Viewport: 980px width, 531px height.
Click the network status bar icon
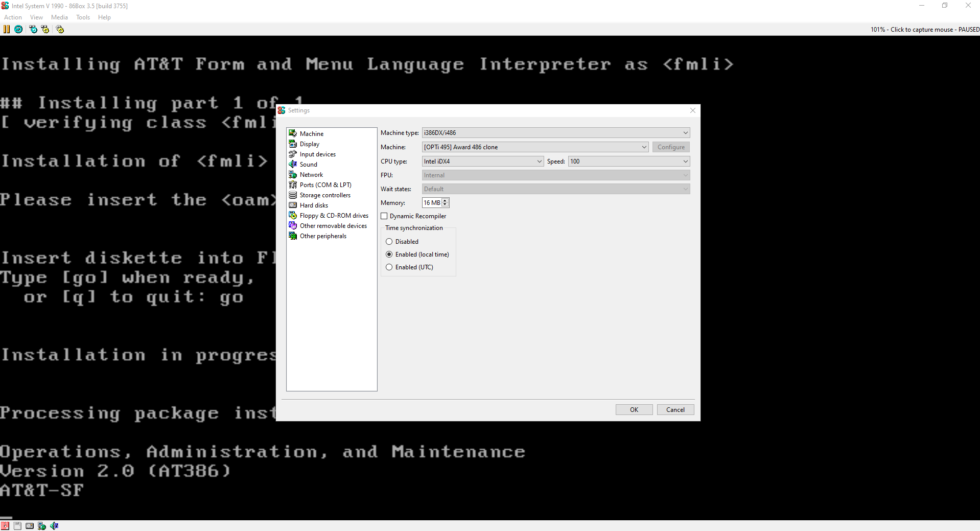(42, 525)
